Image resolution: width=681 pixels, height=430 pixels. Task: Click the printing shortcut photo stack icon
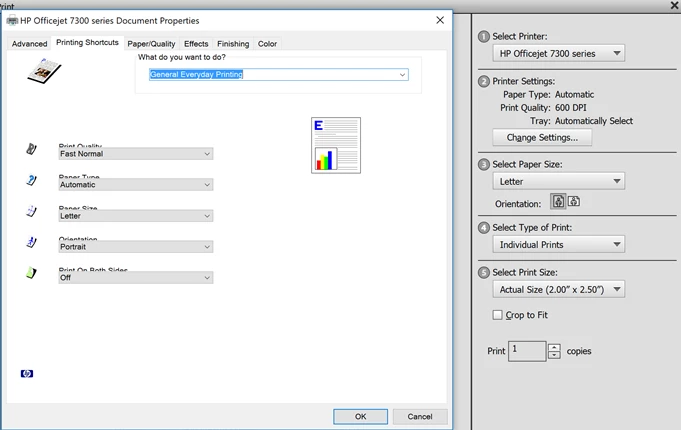click(x=44, y=71)
